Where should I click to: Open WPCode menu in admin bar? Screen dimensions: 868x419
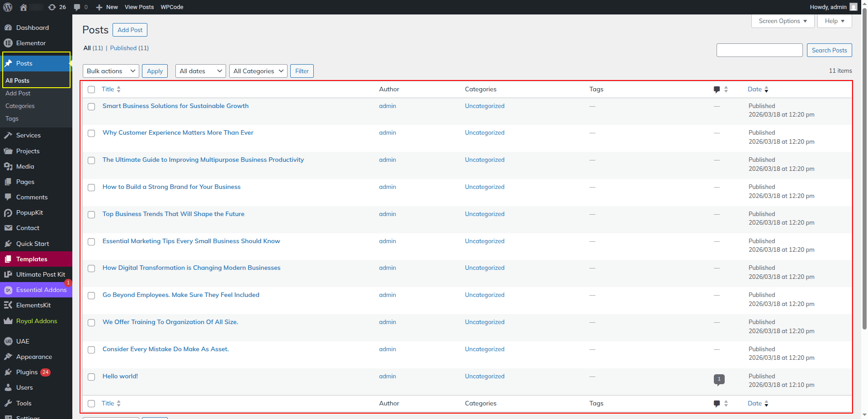point(172,7)
